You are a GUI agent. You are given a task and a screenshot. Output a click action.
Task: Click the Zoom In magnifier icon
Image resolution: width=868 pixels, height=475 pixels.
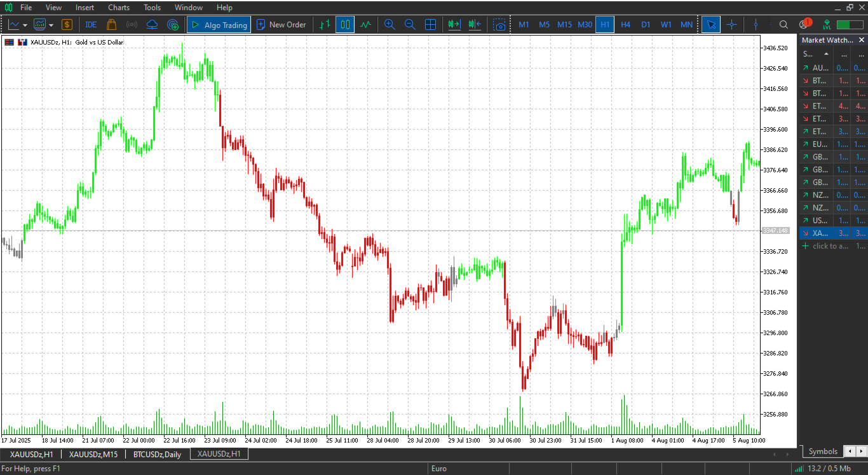point(390,25)
